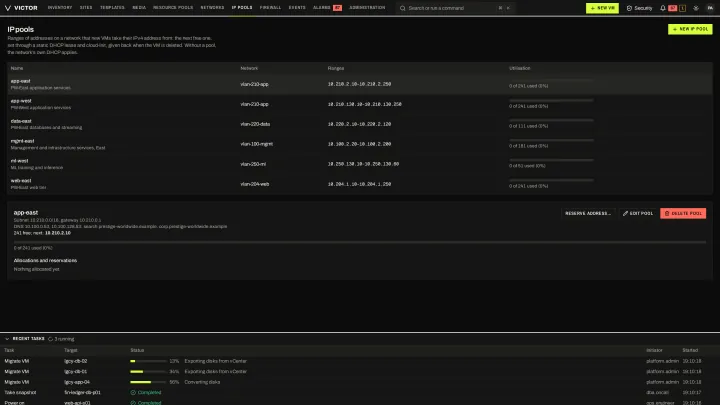Open the Inventory menu
The height and width of the screenshot is (405, 720).
[60, 8]
